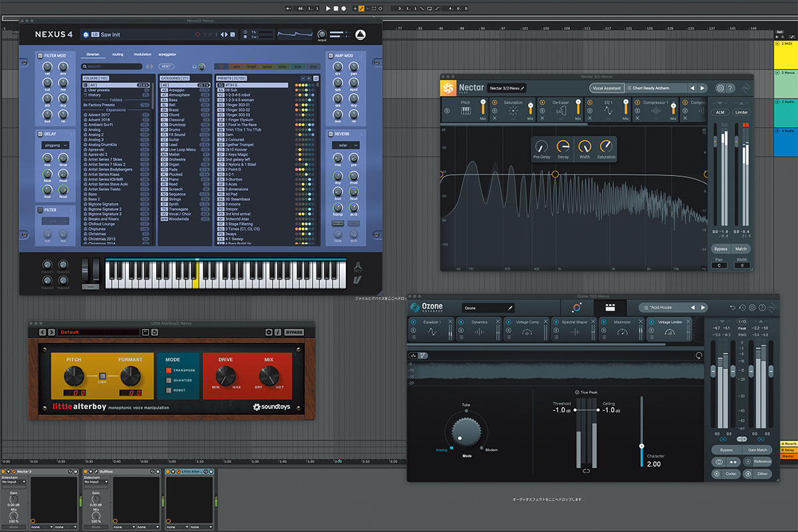798x532 pixels.
Task: Toggle power on Ozone Equalizer 1 module
Action: (x=413, y=322)
